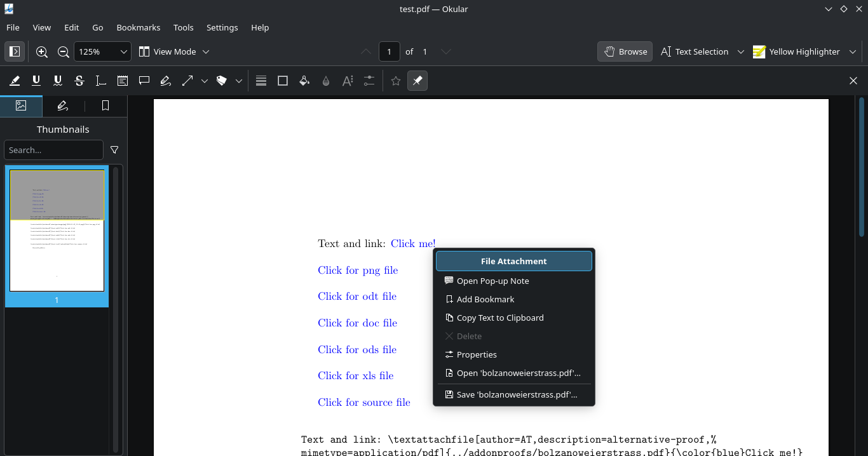Toggle the pin to keep annotation tool active
This screenshot has width=868, height=456.
[x=417, y=81]
